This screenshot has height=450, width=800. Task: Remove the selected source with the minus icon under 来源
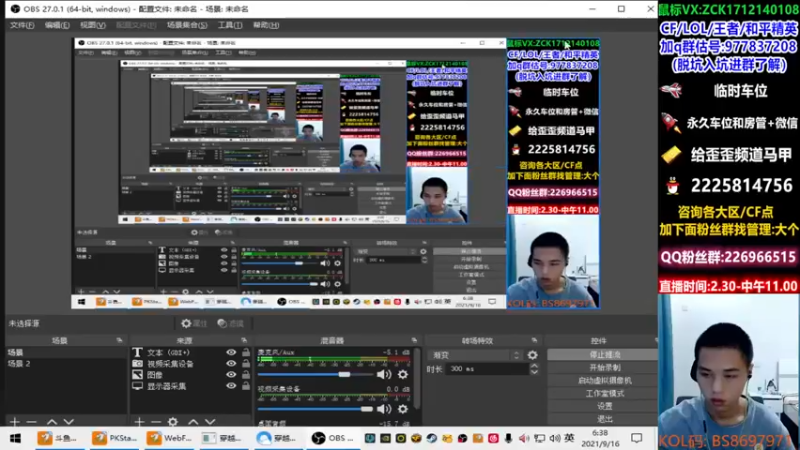(156, 421)
